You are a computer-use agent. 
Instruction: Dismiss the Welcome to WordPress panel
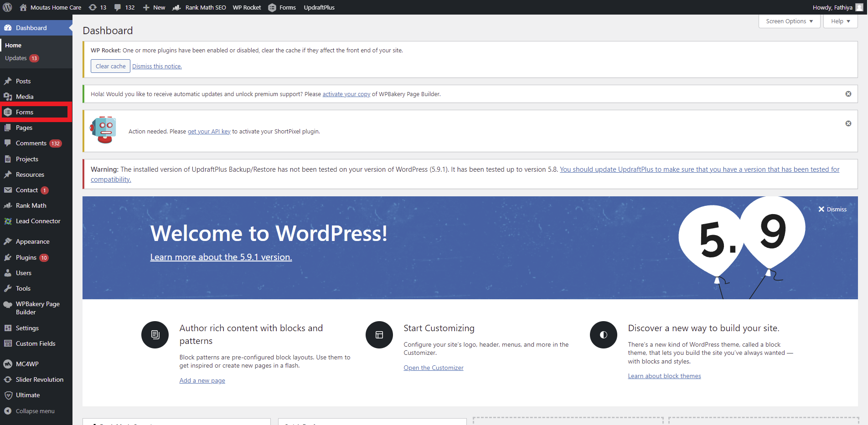pyautogui.click(x=832, y=209)
